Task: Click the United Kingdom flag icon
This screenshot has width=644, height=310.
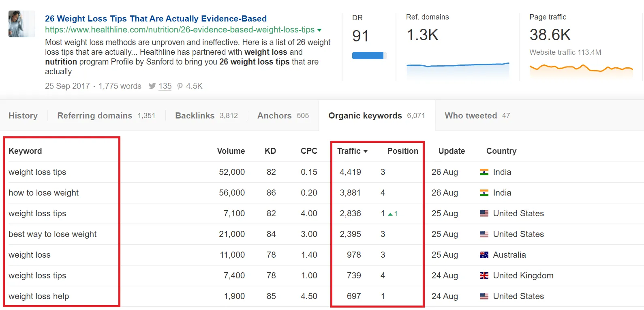Action: [484, 276]
